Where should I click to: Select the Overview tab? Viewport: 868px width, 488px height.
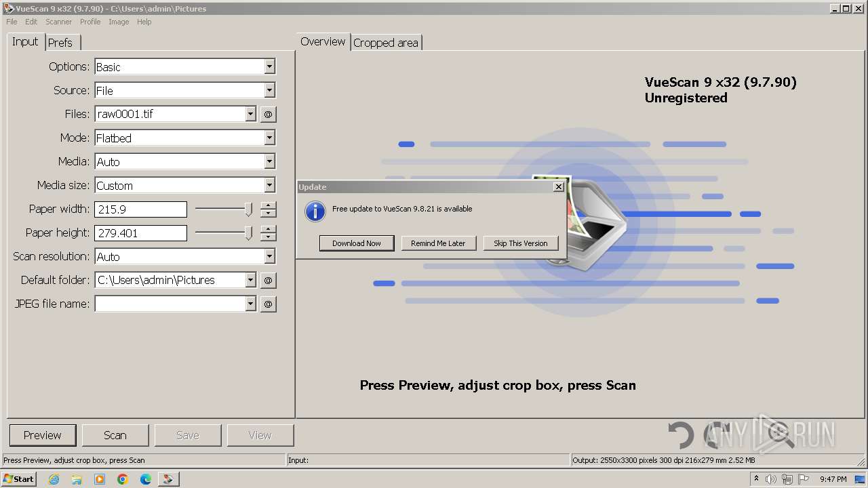click(323, 41)
